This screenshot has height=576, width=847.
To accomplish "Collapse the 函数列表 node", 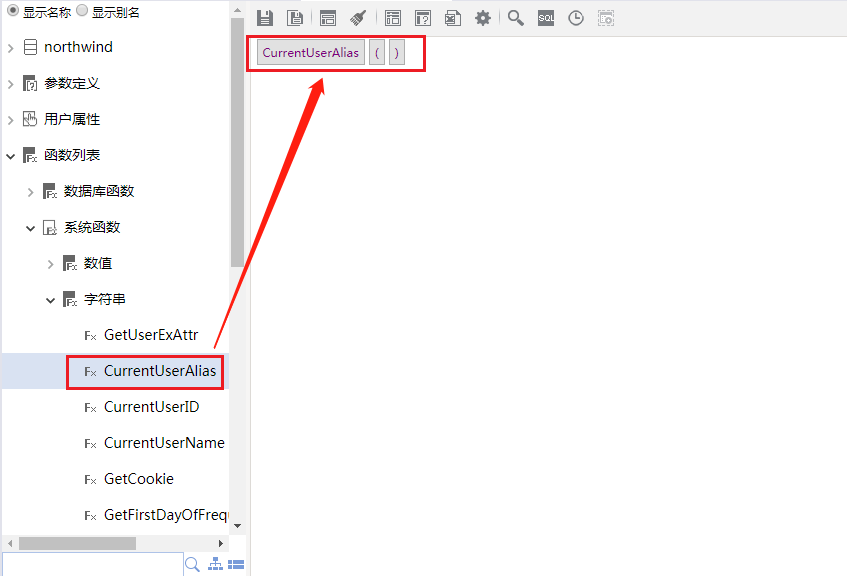I will coord(10,157).
